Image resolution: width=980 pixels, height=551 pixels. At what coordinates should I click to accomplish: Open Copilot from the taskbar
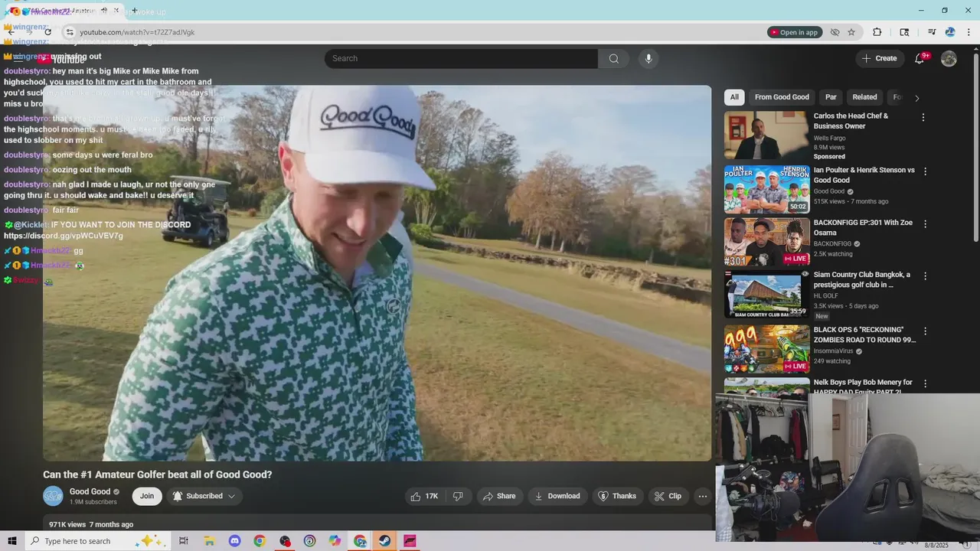[x=335, y=541]
